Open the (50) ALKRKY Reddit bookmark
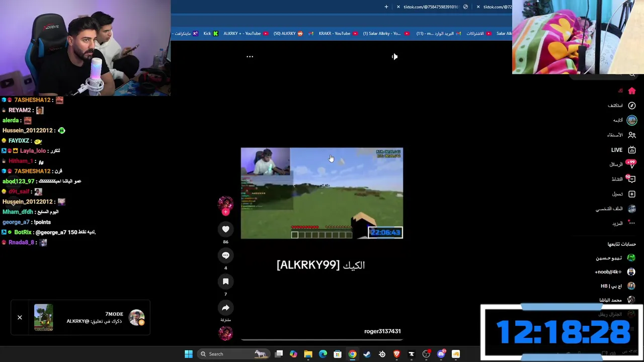Image resolution: width=644 pixels, height=362 pixels. click(288, 34)
